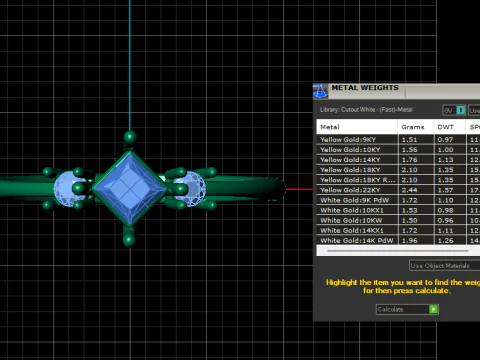Click the 0.97 DWT value
The height and width of the screenshot is (360, 480).
click(x=445, y=140)
